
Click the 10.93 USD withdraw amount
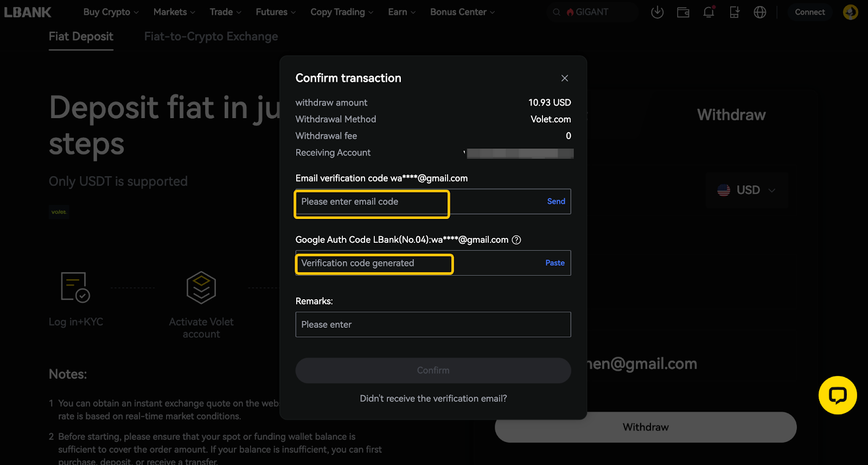coord(550,102)
